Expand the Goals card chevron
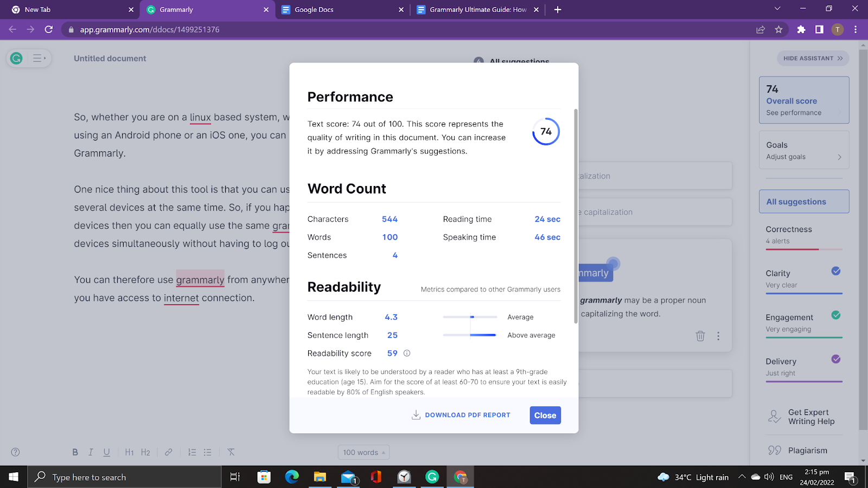 click(x=839, y=157)
